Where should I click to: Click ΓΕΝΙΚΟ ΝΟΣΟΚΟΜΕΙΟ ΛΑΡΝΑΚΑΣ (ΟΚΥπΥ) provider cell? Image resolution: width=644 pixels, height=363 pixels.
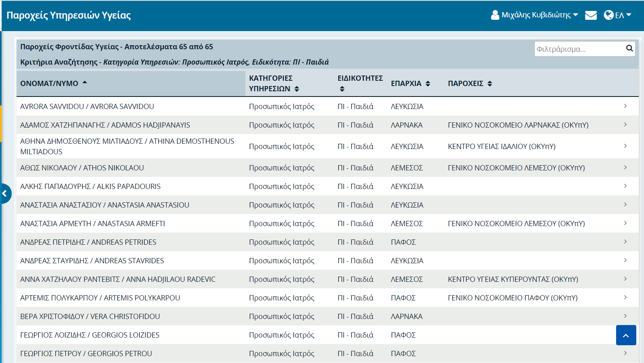(x=518, y=125)
